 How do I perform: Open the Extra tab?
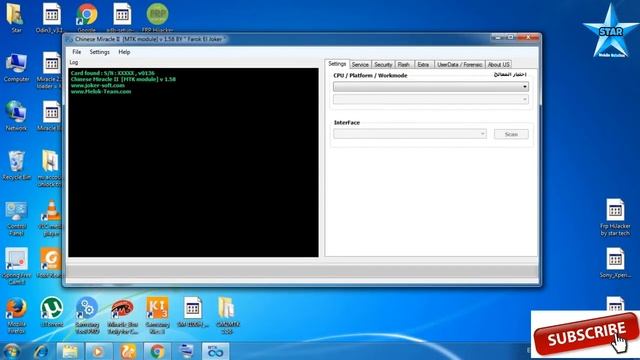tap(423, 64)
